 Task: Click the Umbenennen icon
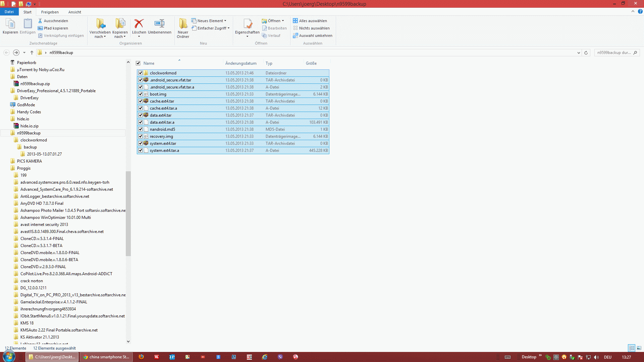[x=159, y=23]
